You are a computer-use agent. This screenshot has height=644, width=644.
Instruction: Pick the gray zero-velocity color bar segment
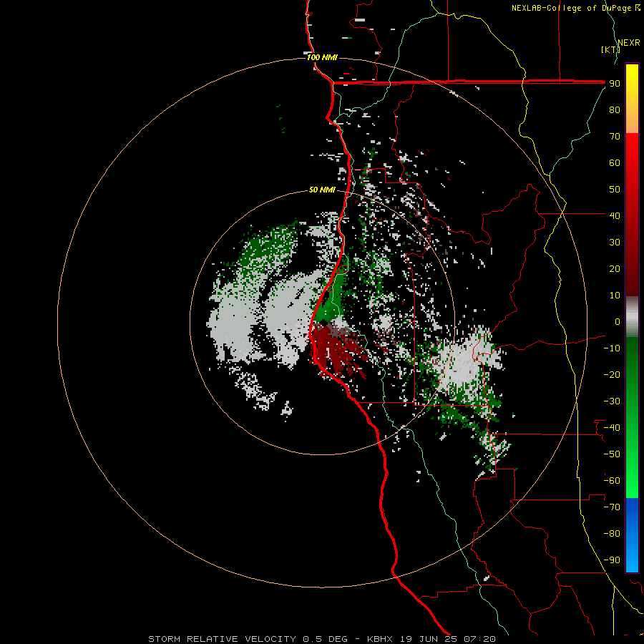632,317
